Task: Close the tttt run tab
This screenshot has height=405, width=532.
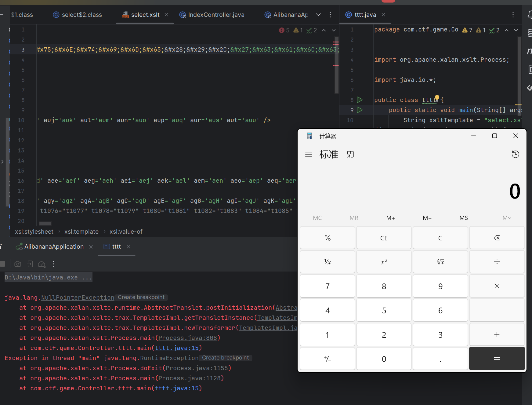Action: pos(128,246)
